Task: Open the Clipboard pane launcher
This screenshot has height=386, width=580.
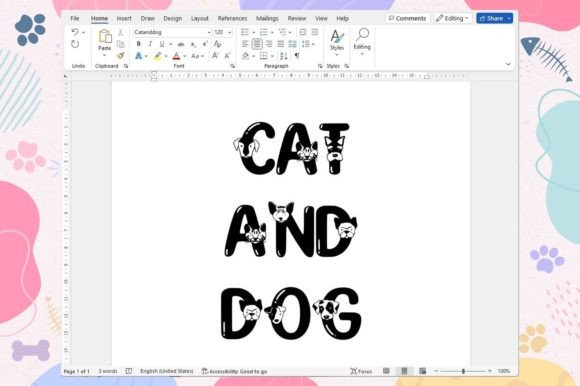Action: [x=126, y=66]
